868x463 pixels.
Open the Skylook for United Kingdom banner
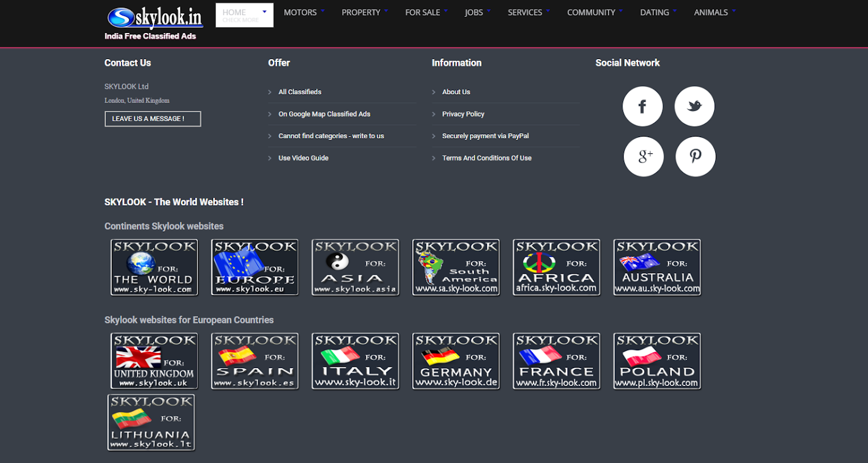click(154, 361)
